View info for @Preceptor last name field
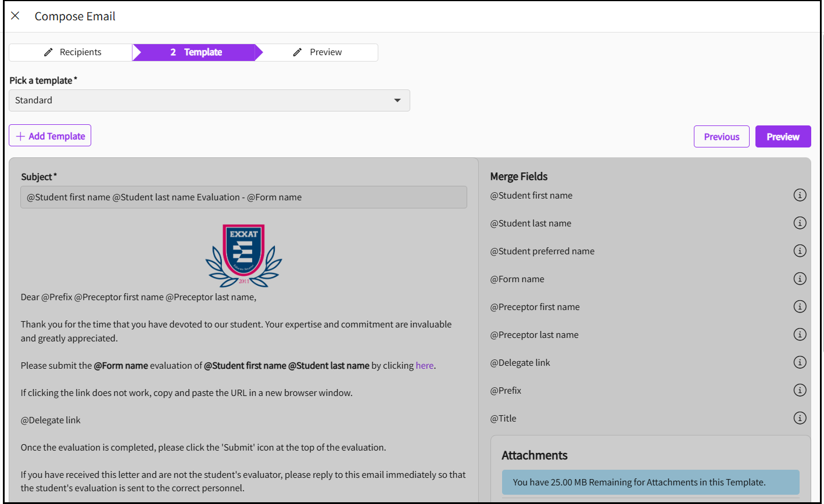The image size is (824, 504). (x=800, y=334)
